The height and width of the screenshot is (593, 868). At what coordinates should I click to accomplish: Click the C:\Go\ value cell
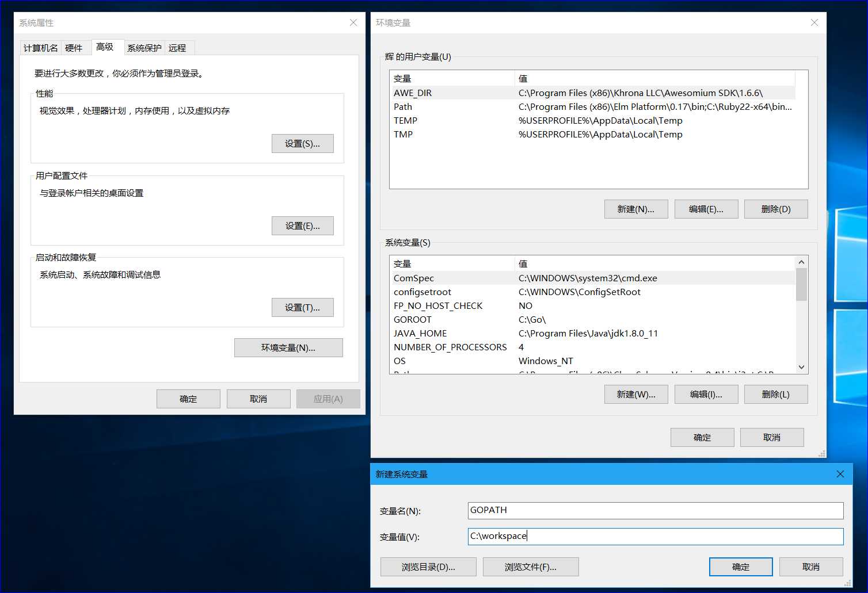click(532, 319)
